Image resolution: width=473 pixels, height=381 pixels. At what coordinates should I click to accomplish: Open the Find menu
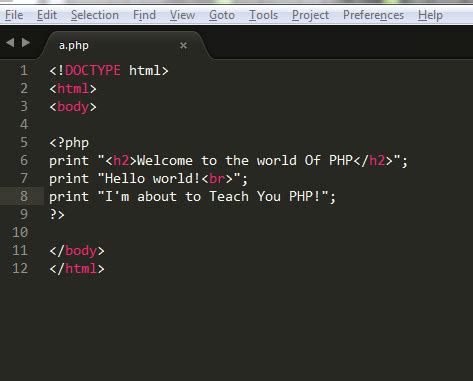click(144, 15)
